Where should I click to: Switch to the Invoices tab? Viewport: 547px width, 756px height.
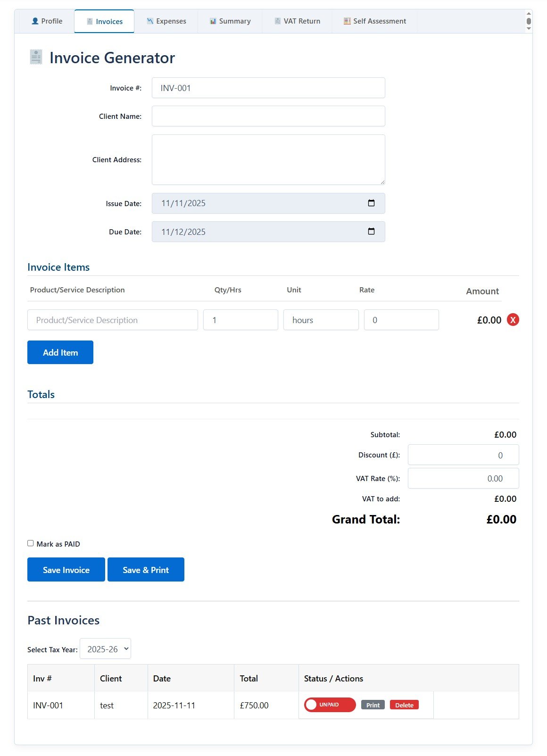104,22
